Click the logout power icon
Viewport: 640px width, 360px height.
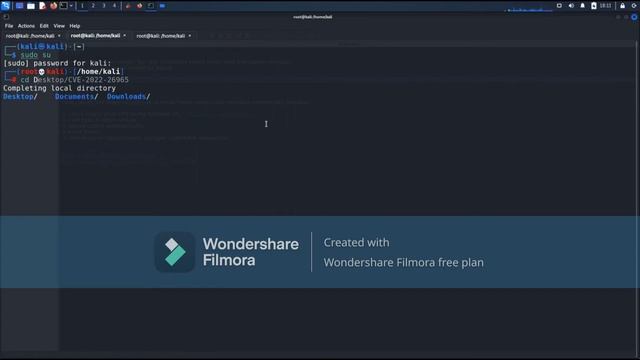pyautogui.click(x=634, y=6)
